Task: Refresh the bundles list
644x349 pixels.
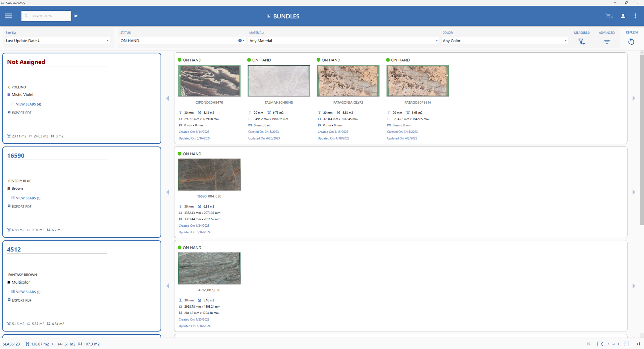Action: pyautogui.click(x=631, y=42)
